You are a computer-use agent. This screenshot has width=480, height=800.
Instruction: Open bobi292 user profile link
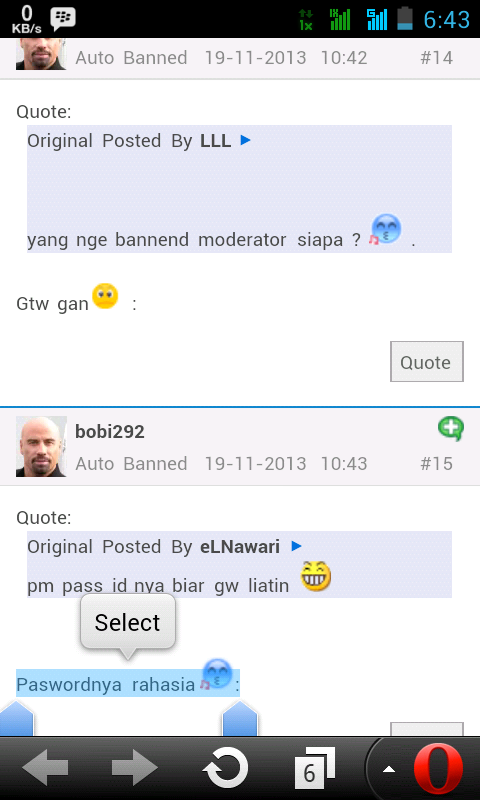coord(110,432)
